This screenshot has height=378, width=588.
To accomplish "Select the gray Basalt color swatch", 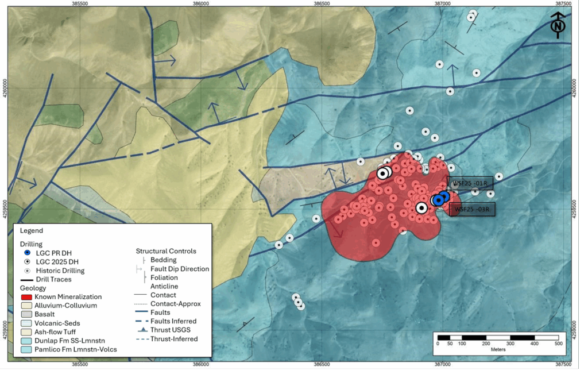I will click(28, 314).
